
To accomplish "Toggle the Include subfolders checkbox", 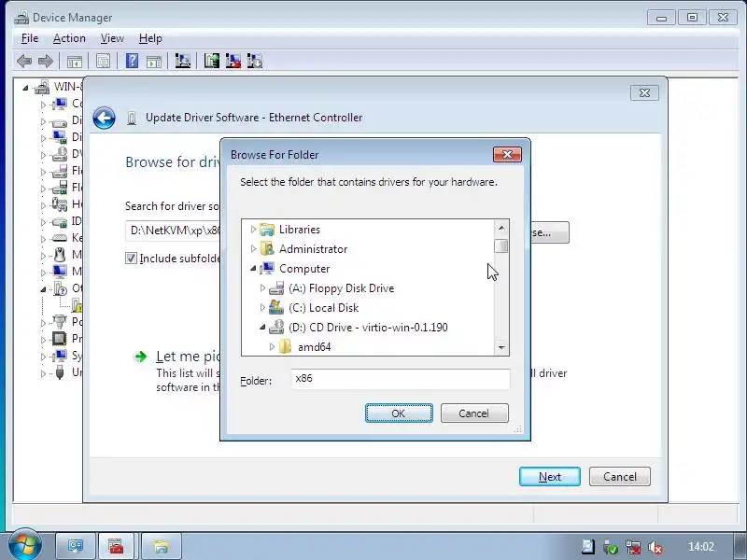I will (x=131, y=259).
